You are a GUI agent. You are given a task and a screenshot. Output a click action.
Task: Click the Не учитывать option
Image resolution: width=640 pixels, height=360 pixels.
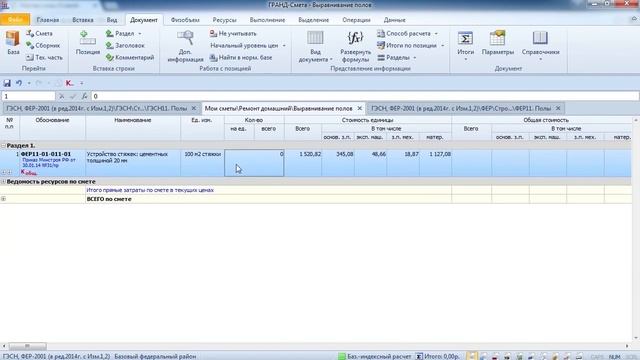tap(233, 33)
